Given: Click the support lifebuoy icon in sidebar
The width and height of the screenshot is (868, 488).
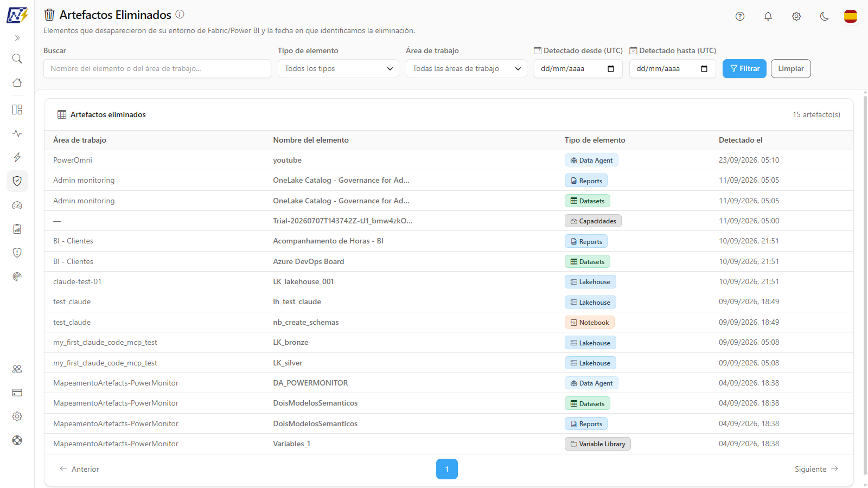Looking at the screenshot, I should click(x=17, y=440).
